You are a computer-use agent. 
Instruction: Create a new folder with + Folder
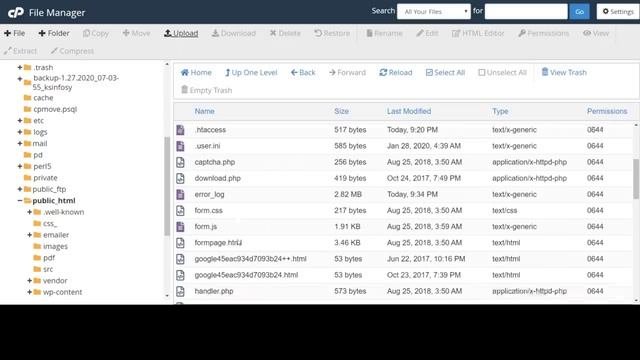54,33
